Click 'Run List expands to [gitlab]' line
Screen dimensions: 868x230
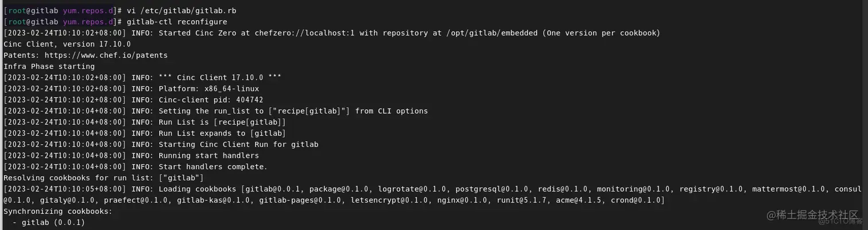(x=222, y=133)
